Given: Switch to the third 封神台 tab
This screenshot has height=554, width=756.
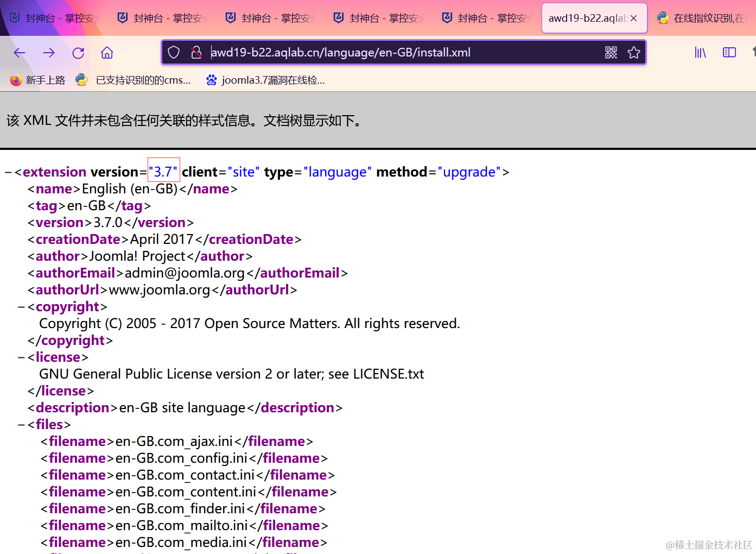Looking at the screenshot, I should point(271,18).
